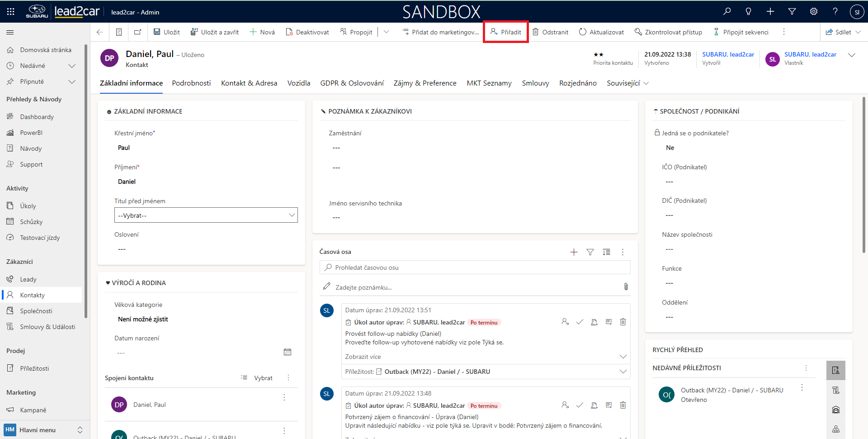Open the Titul před jménem dropdown
The width and height of the screenshot is (868, 439).
pos(206,215)
